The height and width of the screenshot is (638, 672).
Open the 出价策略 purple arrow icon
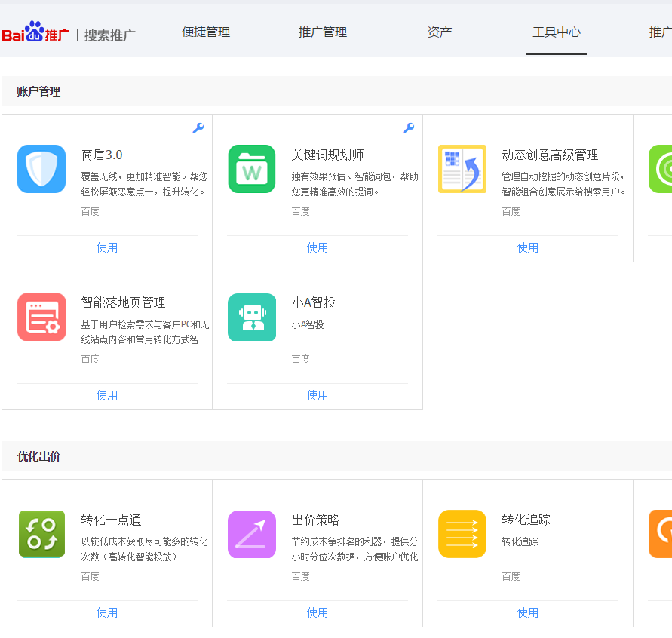click(x=252, y=534)
